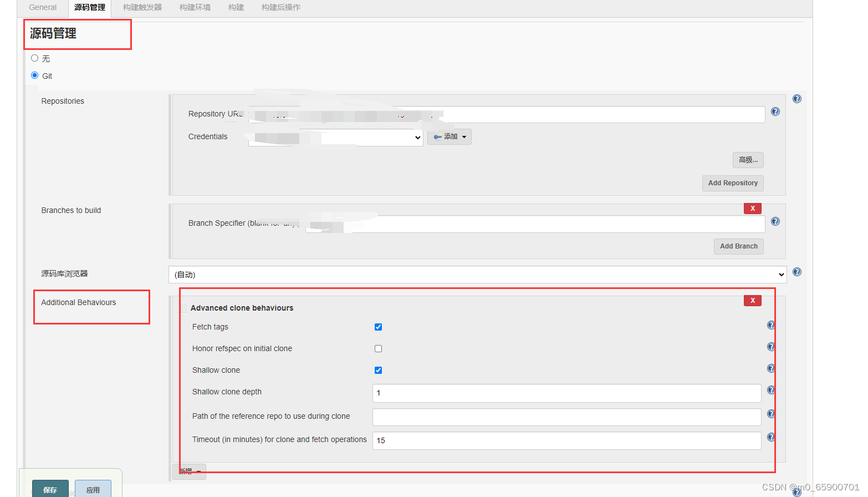Image resolution: width=868 pixels, height=497 pixels.
Task: Disable the Fetch tags checkbox
Action: pos(378,327)
